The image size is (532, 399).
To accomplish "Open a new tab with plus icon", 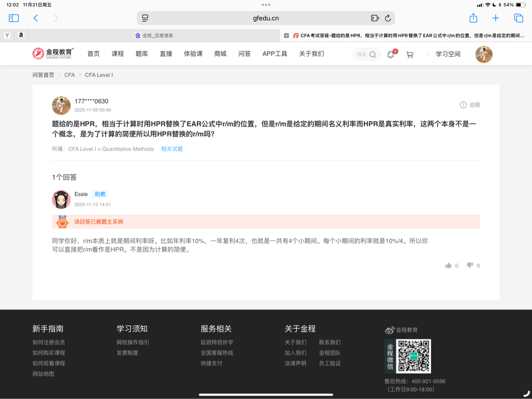I will [496, 18].
